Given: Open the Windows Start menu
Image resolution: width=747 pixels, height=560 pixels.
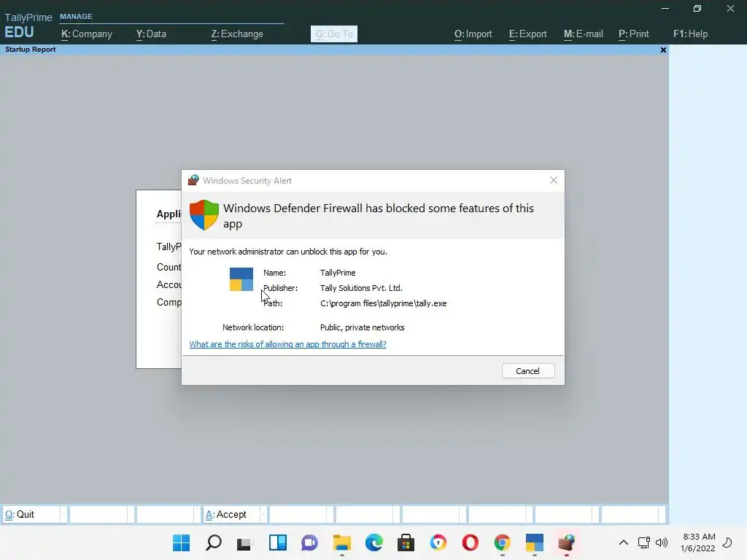Looking at the screenshot, I should [x=181, y=542].
